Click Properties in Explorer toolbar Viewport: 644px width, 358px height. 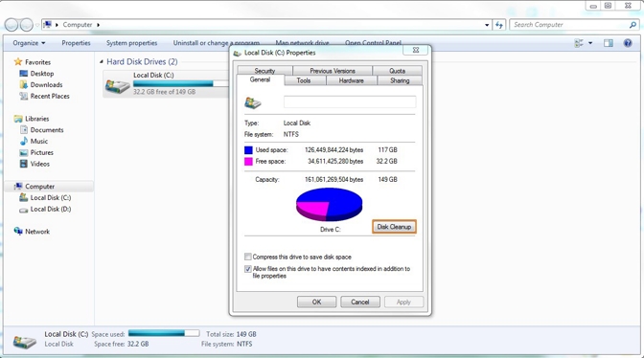(x=76, y=43)
